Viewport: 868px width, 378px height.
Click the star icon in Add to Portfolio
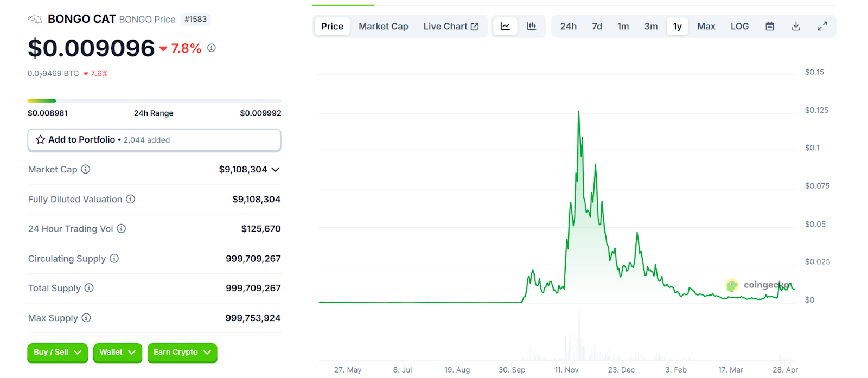point(41,139)
